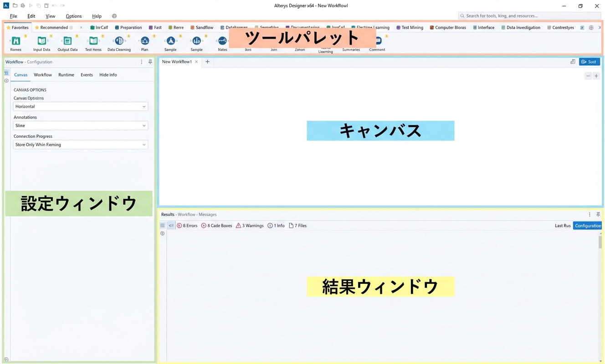This screenshot has width=605, height=364.
Task: Click the blue Configuration button in Results
Action: point(587,226)
